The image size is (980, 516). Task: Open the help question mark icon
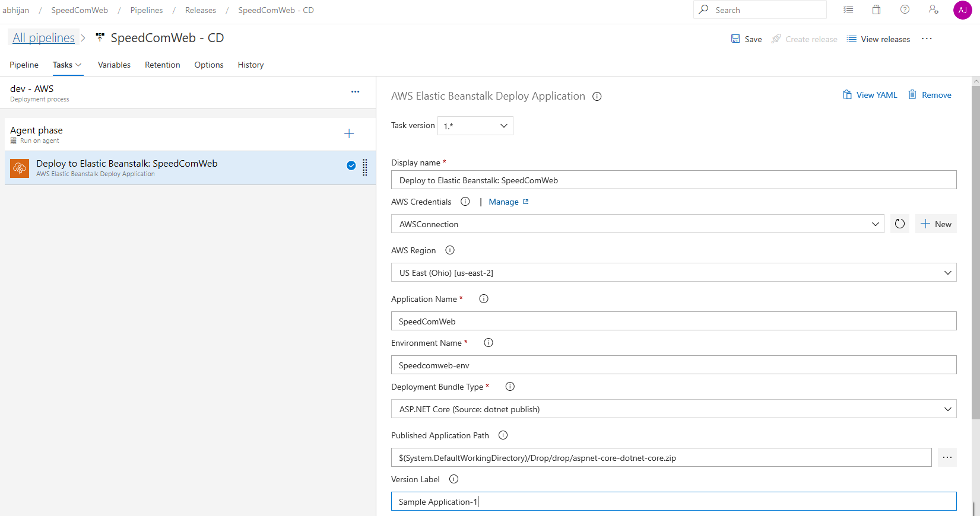pyautogui.click(x=905, y=9)
